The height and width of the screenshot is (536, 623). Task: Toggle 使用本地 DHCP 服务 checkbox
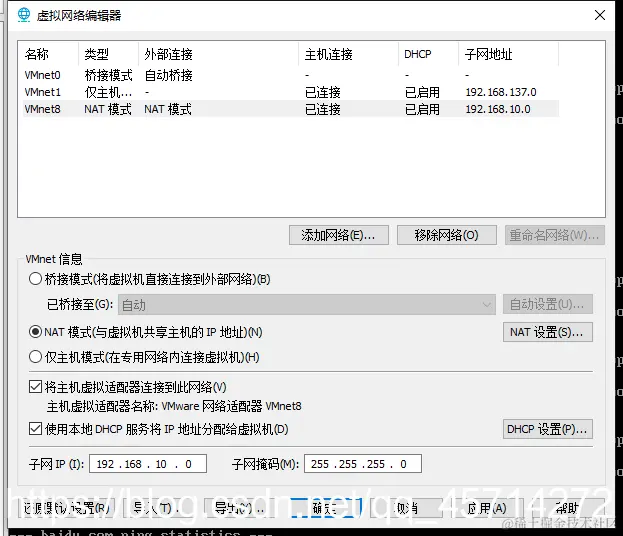35,429
